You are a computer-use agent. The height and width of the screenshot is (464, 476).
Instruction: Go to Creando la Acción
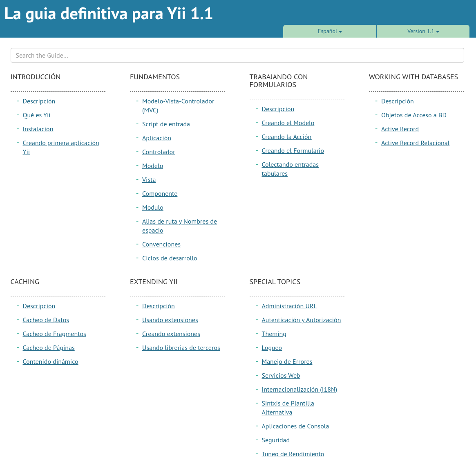[286, 137]
